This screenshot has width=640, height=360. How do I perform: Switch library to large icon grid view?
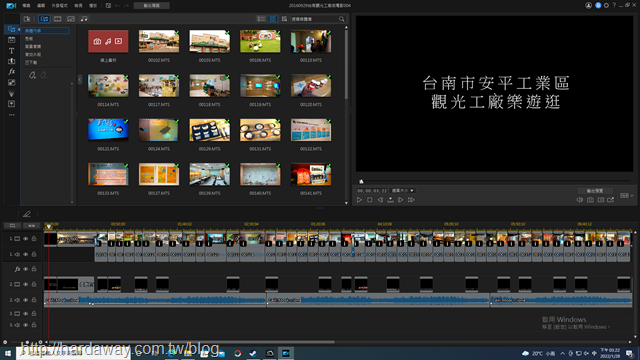[273, 19]
